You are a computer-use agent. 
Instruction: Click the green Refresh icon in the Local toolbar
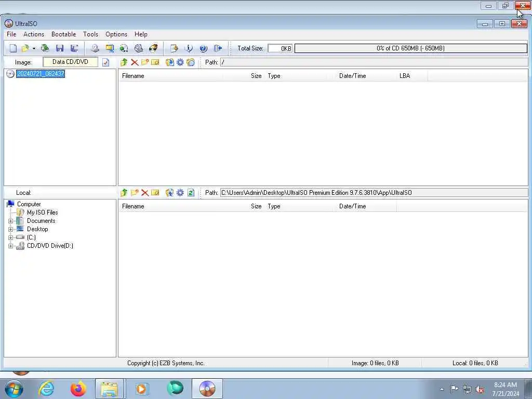[191, 193]
